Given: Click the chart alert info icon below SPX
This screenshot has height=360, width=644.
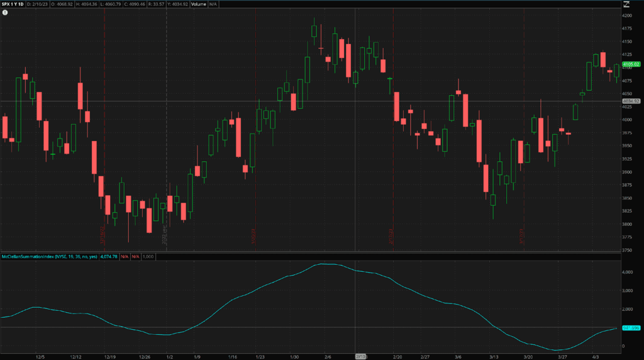Looking at the screenshot, I should (5, 13).
